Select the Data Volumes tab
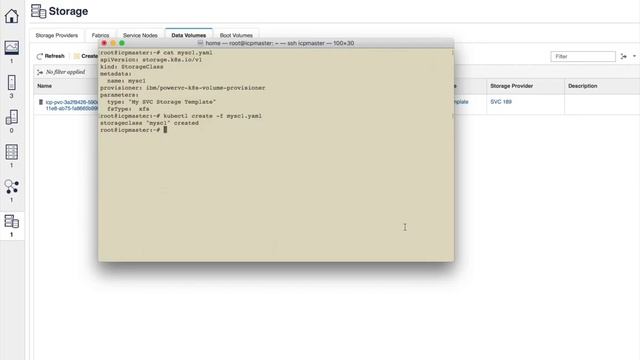Screen dimensions: 640x360 189,36
